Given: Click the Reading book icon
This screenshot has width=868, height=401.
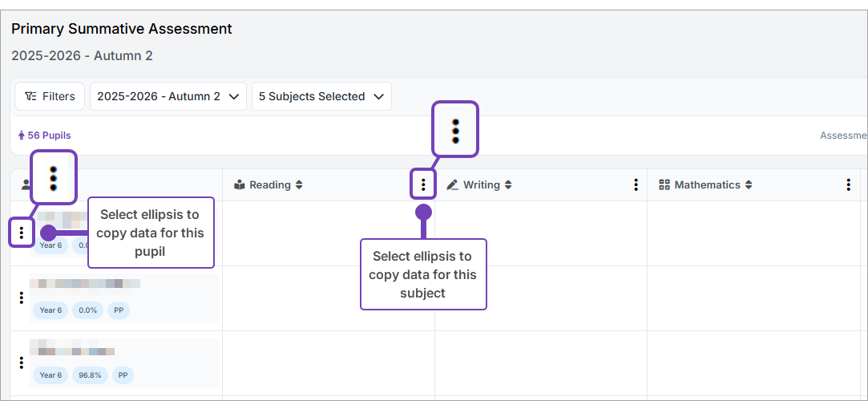Looking at the screenshot, I should pyautogui.click(x=239, y=185).
